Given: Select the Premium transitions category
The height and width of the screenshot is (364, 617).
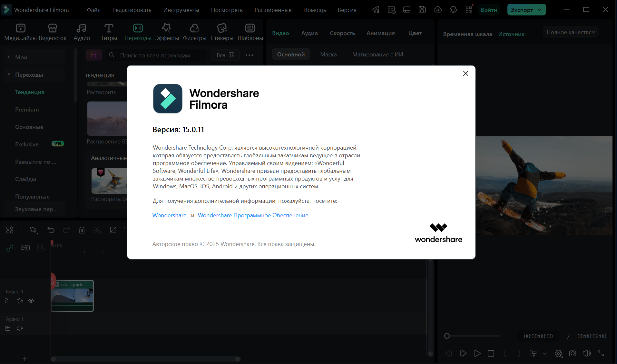Looking at the screenshot, I should pyautogui.click(x=27, y=110).
